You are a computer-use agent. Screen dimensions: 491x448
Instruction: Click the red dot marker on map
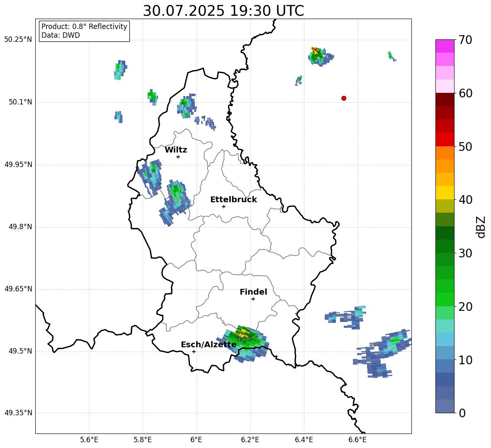pyautogui.click(x=344, y=98)
